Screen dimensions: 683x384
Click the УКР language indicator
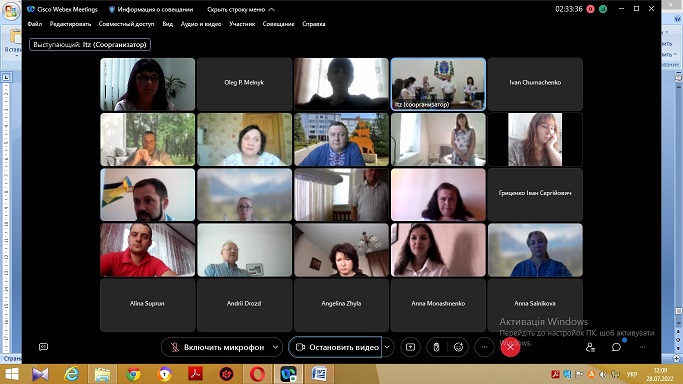tap(632, 374)
